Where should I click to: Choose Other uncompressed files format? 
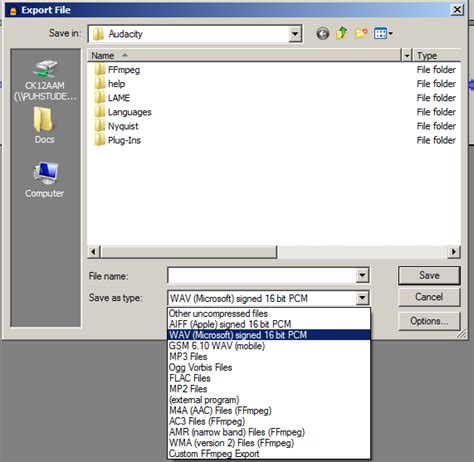tap(269, 313)
